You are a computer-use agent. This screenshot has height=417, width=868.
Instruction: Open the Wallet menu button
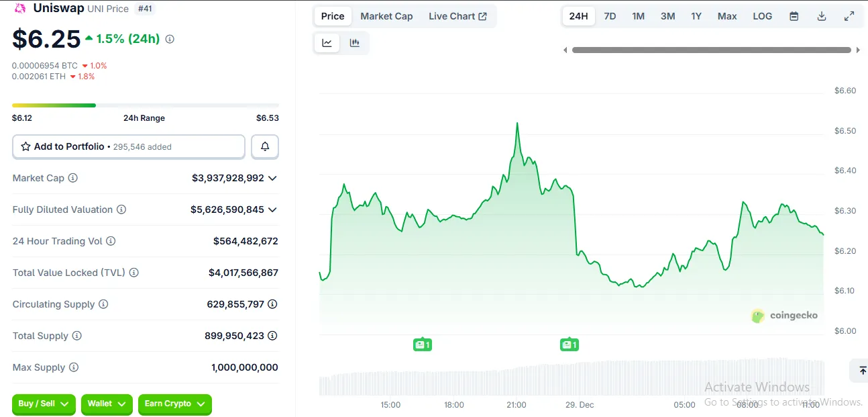pyautogui.click(x=106, y=404)
